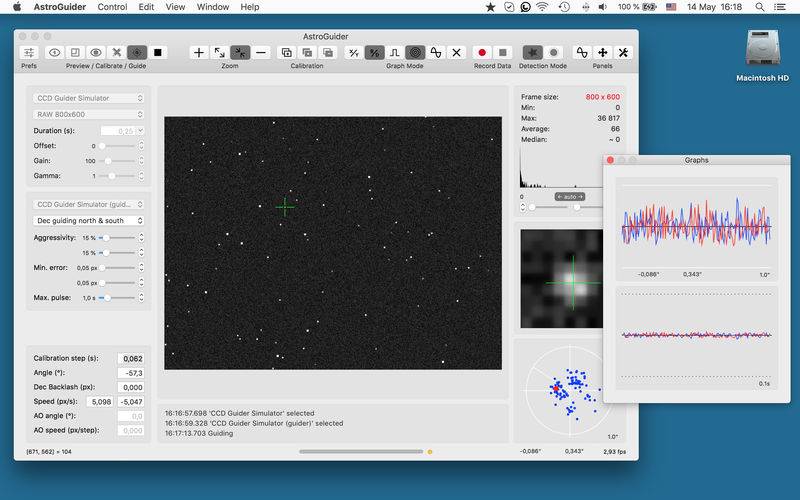Click the auto histogram button
Screen dimensions: 800x500
coord(569,196)
